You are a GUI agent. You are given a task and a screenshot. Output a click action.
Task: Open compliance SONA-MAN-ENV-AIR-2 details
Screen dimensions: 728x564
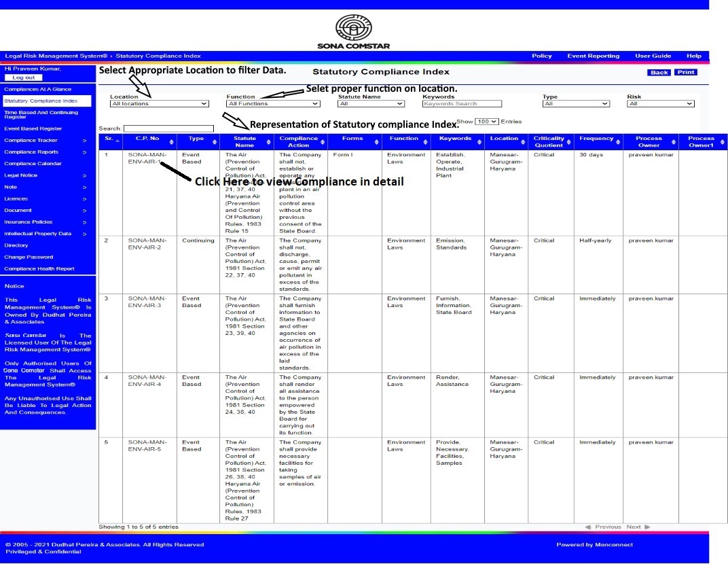pos(147,244)
